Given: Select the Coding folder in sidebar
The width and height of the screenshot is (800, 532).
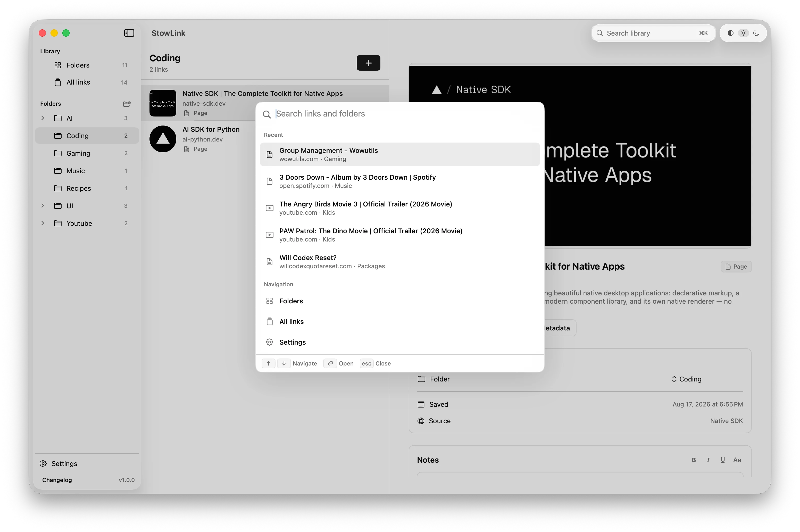Looking at the screenshot, I should pyautogui.click(x=87, y=136).
